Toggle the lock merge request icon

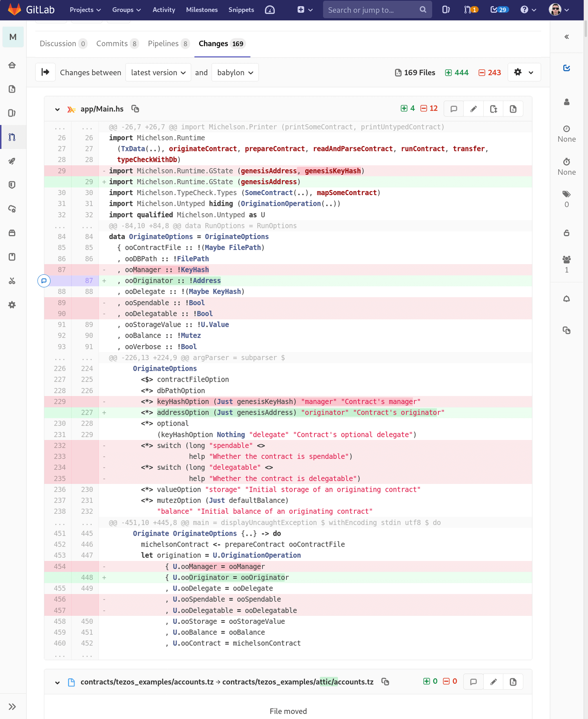pos(566,233)
